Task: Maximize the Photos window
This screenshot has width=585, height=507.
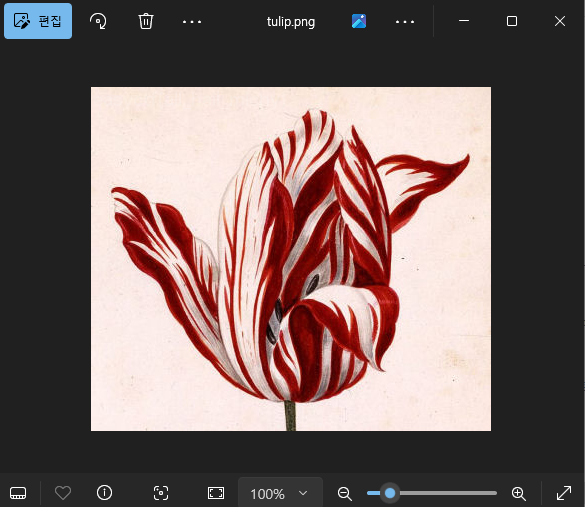Action: click(512, 21)
